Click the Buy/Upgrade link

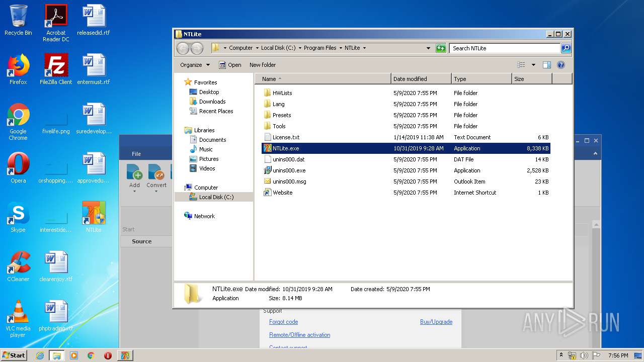pyautogui.click(x=436, y=322)
